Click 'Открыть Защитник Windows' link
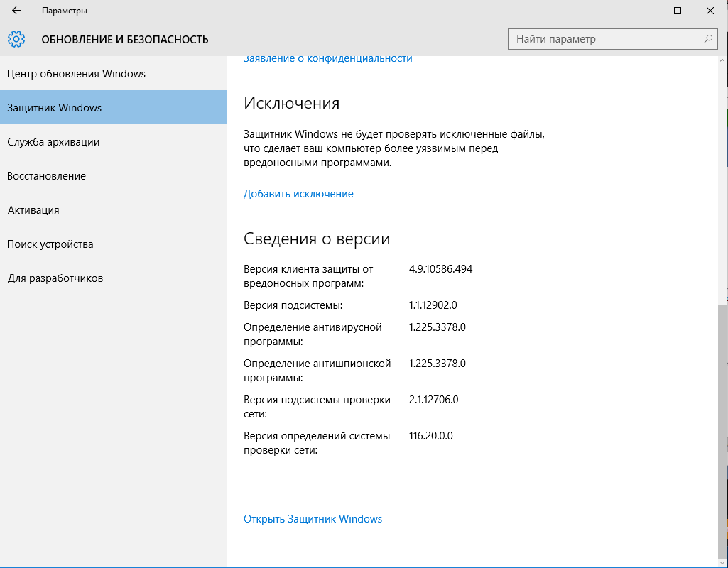This screenshot has height=568, width=728. click(313, 519)
